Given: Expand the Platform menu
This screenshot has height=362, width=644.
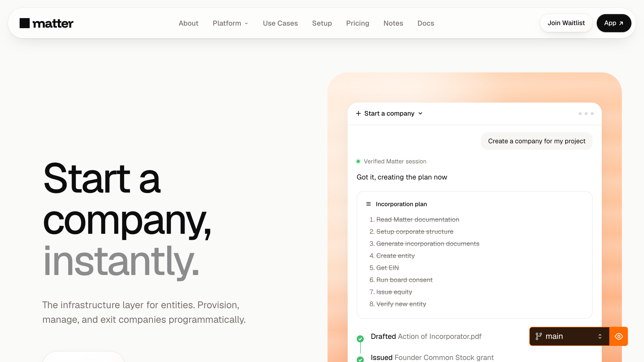Looking at the screenshot, I should coord(230,23).
